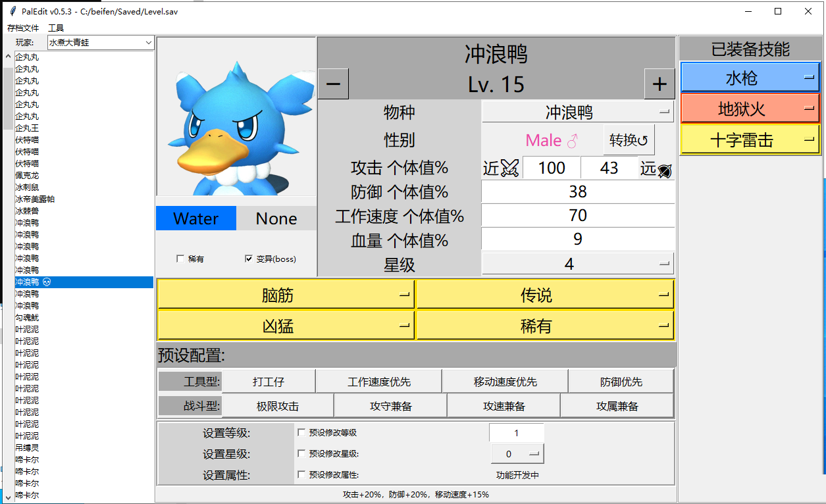This screenshot has width=826, height=504.
Task: Open the 存档文件 menu
Action: click(23, 28)
